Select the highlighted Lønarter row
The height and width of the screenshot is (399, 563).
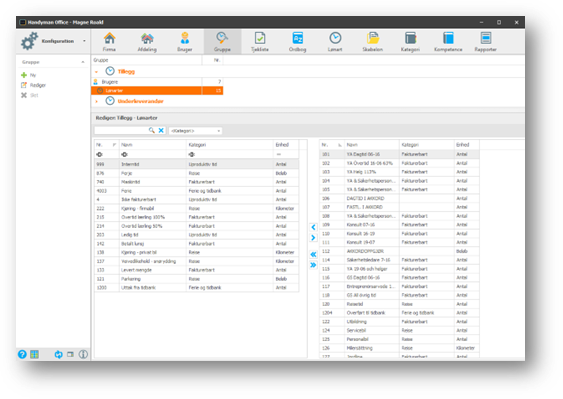pyautogui.click(x=157, y=91)
